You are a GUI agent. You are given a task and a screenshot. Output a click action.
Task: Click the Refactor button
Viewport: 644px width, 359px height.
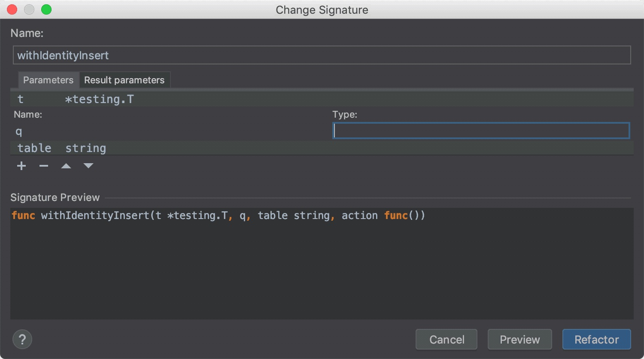coord(597,339)
